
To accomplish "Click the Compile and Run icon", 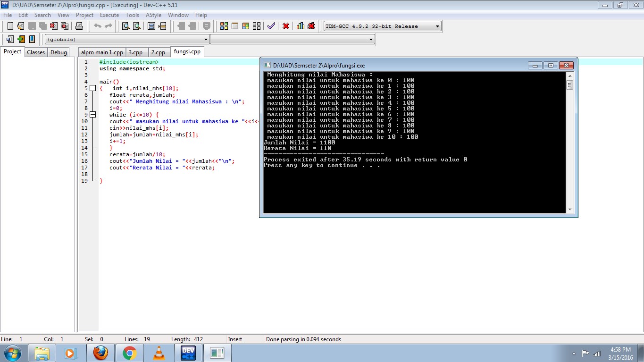I will [x=246, y=26].
